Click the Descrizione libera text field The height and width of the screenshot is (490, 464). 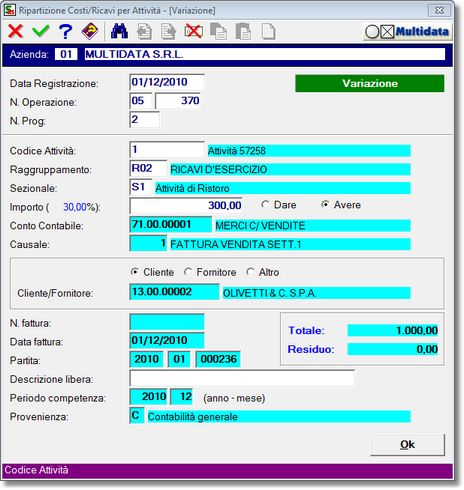click(242, 378)
